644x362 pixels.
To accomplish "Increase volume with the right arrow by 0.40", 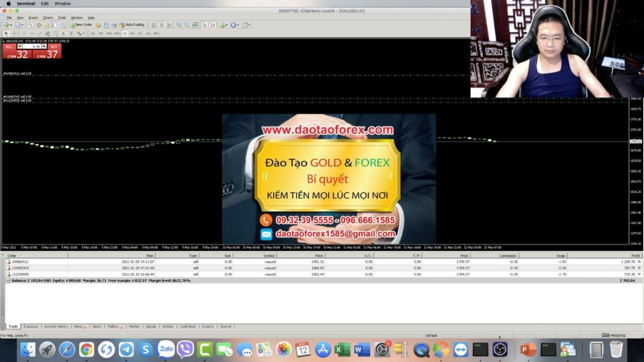I will point(44,47).
